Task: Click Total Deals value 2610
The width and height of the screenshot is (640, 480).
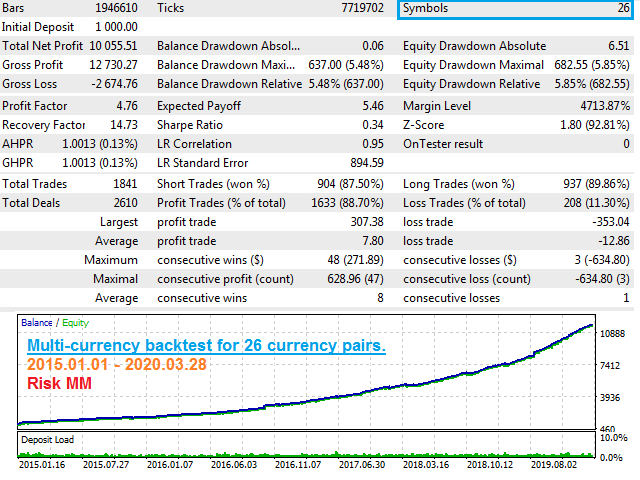Action: [x=125, y=203]
